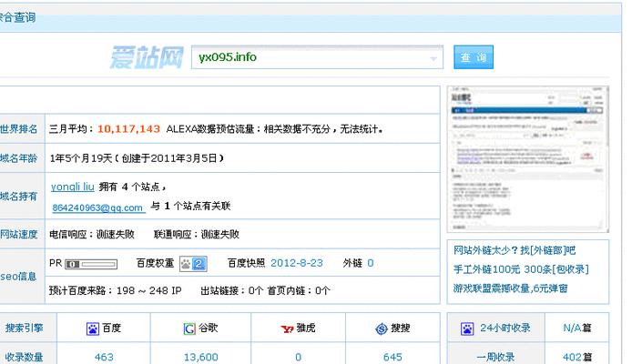Viewport: 642px width, 364px height.
Task: Click the 域名年龄 row label
Action: [x=18, y=158]
